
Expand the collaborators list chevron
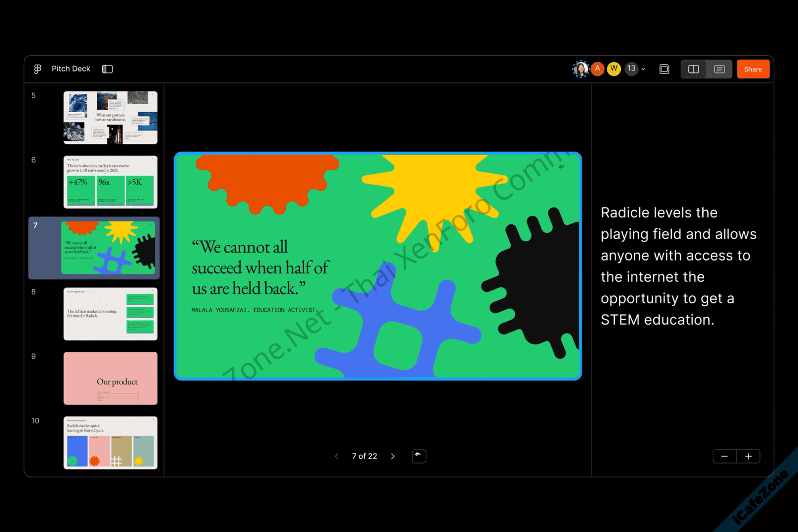[644, 69]
